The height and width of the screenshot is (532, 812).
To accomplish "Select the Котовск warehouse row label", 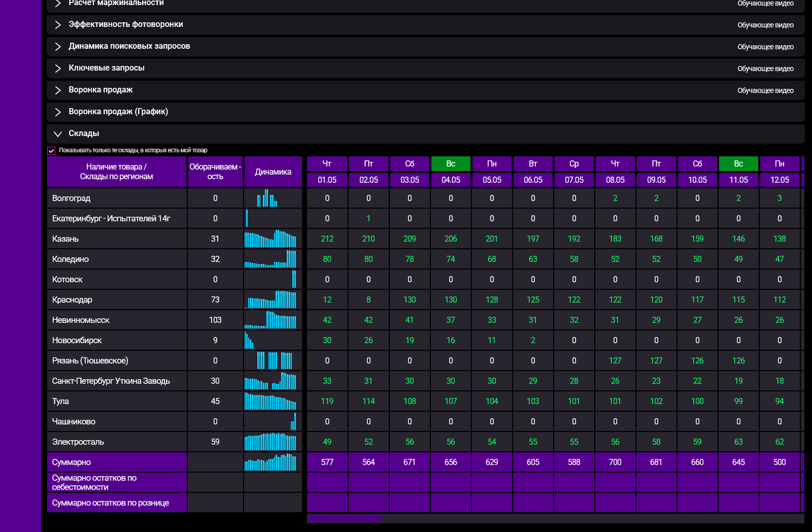I will click(x=117, y=279).
